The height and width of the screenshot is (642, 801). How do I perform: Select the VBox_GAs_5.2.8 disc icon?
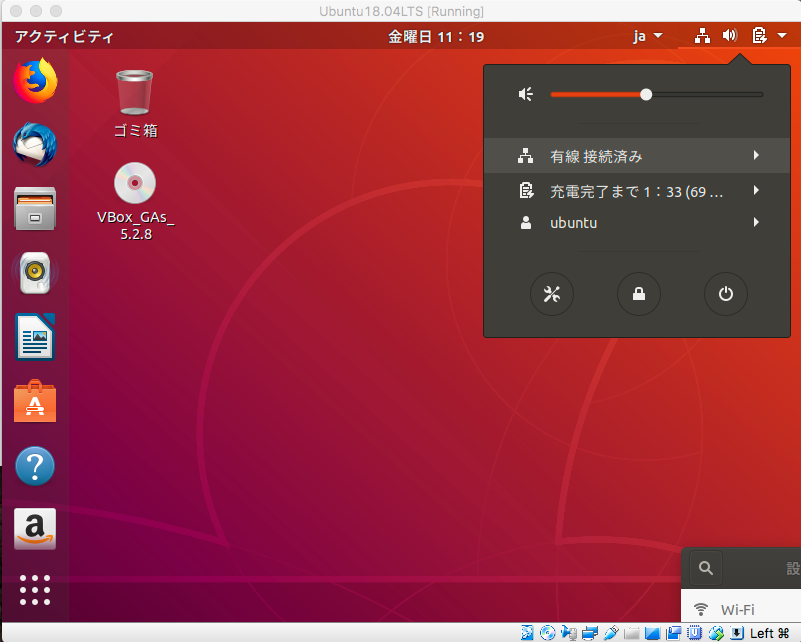click(135, 183)
